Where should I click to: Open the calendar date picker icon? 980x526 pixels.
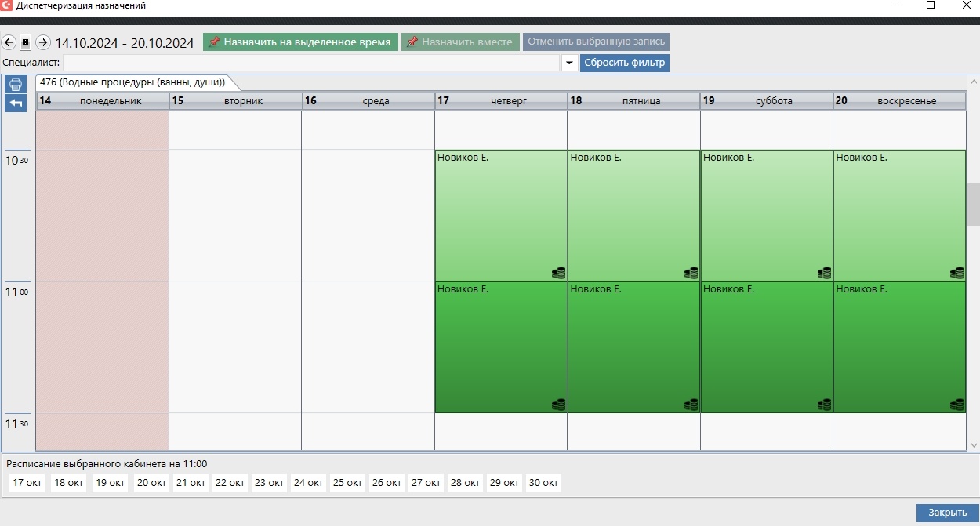pos(25,42)
